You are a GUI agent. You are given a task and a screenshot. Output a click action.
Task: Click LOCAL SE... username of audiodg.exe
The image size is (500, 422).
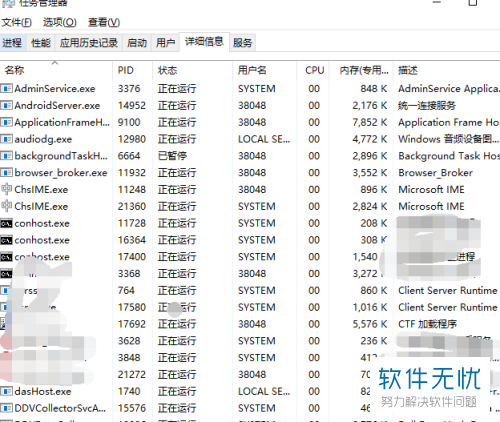[264, 139]
